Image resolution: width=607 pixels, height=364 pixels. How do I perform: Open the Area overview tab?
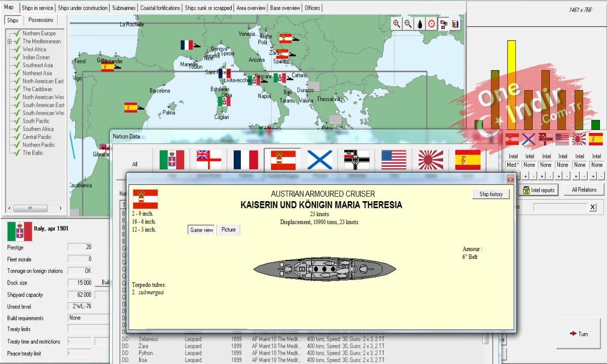(251, 8)
